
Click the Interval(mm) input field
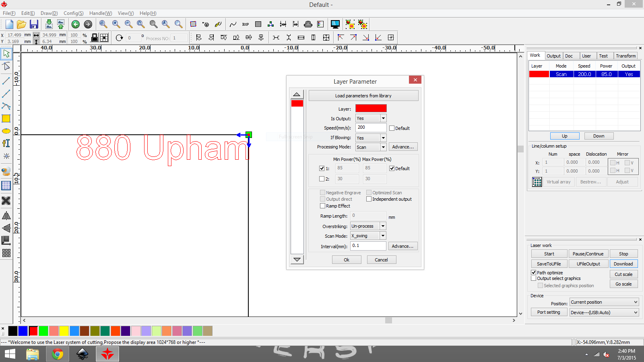(368, 246)
